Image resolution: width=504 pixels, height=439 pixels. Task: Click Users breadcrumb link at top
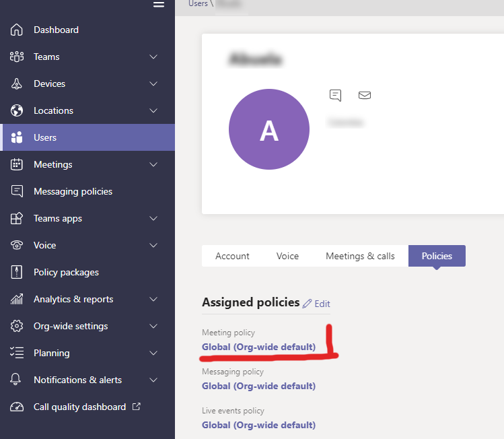click(x=198, y=4)
